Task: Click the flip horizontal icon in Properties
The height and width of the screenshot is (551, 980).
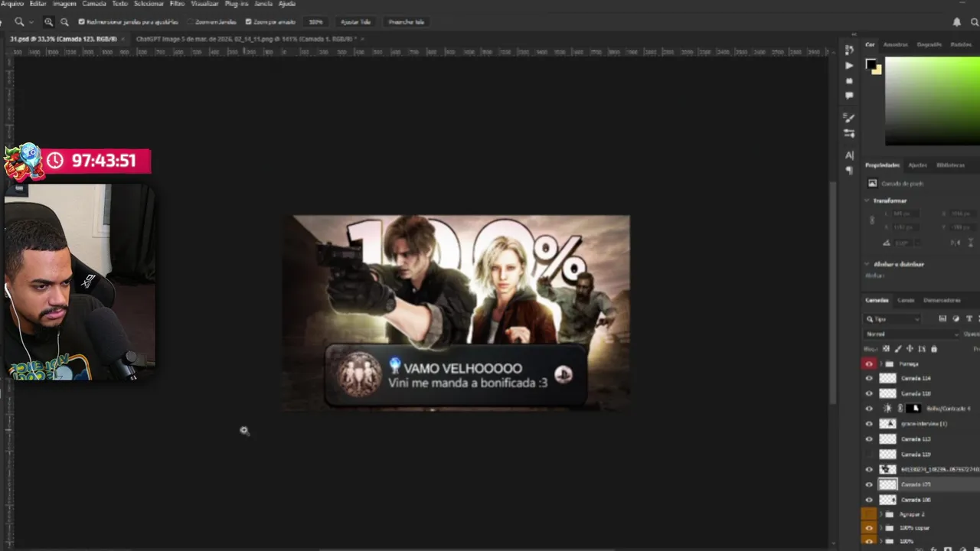Action: pos(955,243)
